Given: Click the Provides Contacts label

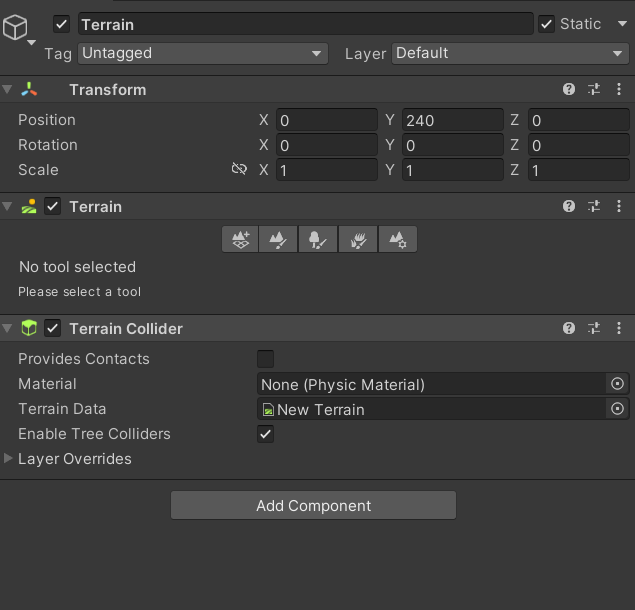Looking at the screenshot, I should click(x=84, y=359).
